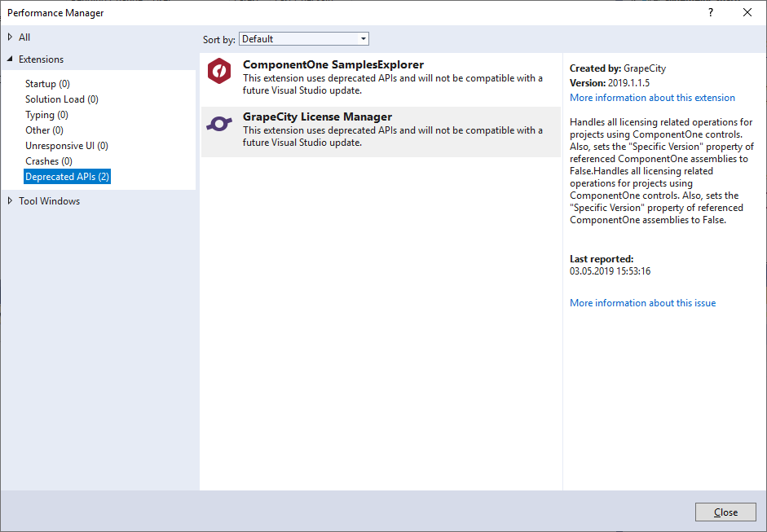
Task: Close the Performance Manager window with X
Action: (747, 13)
